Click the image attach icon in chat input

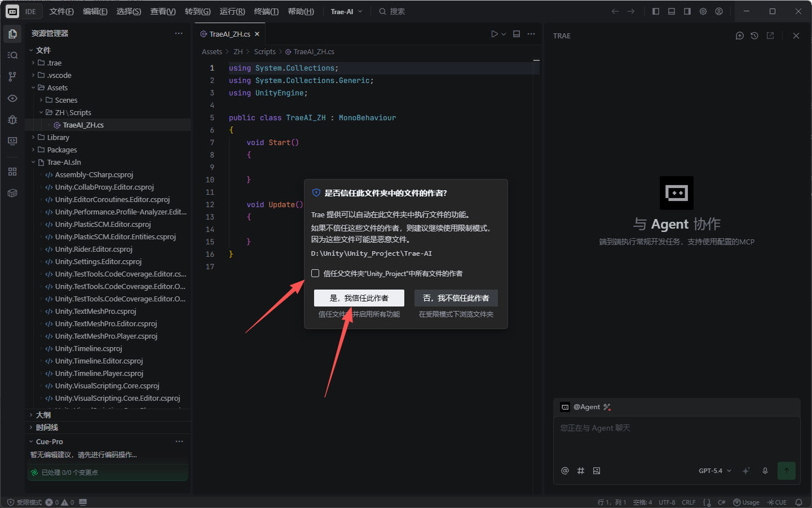click(x=597, y=471)
